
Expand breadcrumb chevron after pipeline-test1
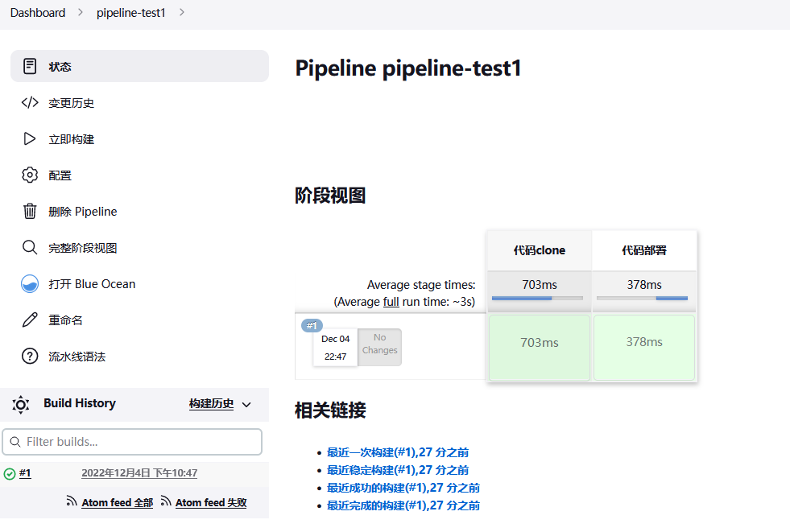tap(181, 13)
